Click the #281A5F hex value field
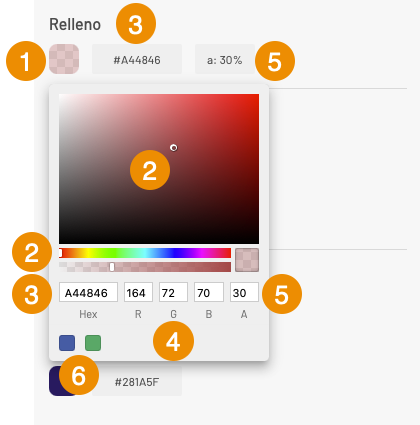The image size is (420, 425). pos(137,382)
